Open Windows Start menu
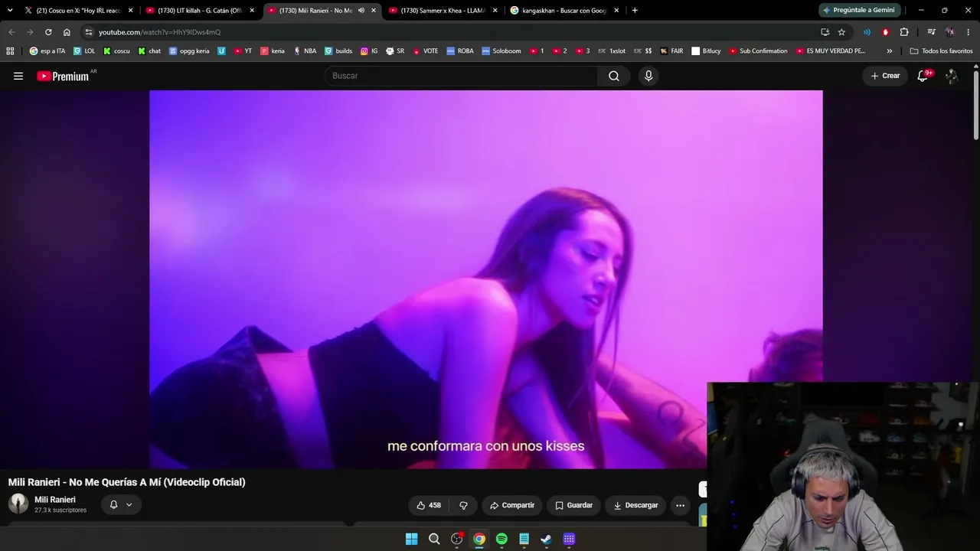 [411, 539]
